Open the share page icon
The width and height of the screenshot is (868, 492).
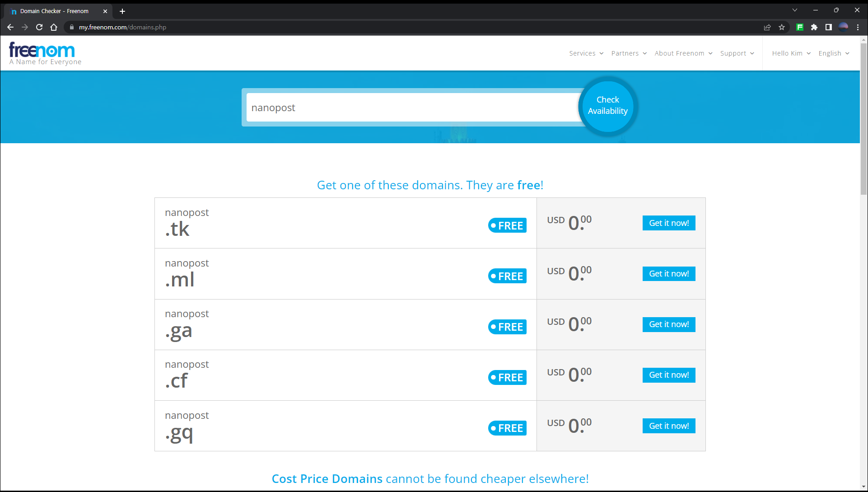click(767, 27)
